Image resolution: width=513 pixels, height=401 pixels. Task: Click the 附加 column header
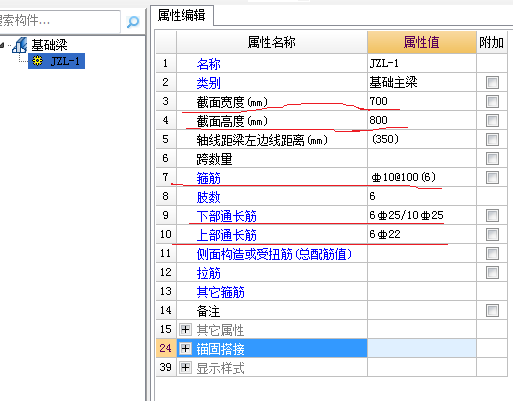coord(491,42)
